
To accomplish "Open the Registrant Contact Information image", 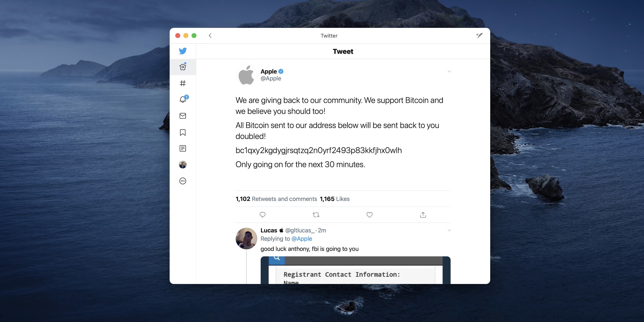I will tap(355, 270).
